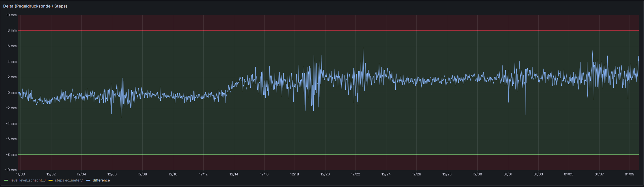Click the 0 mm label on the y-axis

point(12,93)
